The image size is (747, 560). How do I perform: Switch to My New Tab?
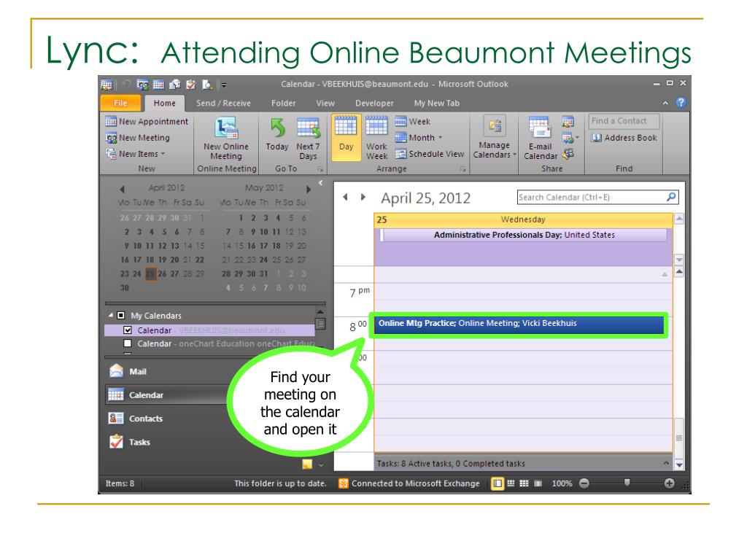click(x=436, y=103)
